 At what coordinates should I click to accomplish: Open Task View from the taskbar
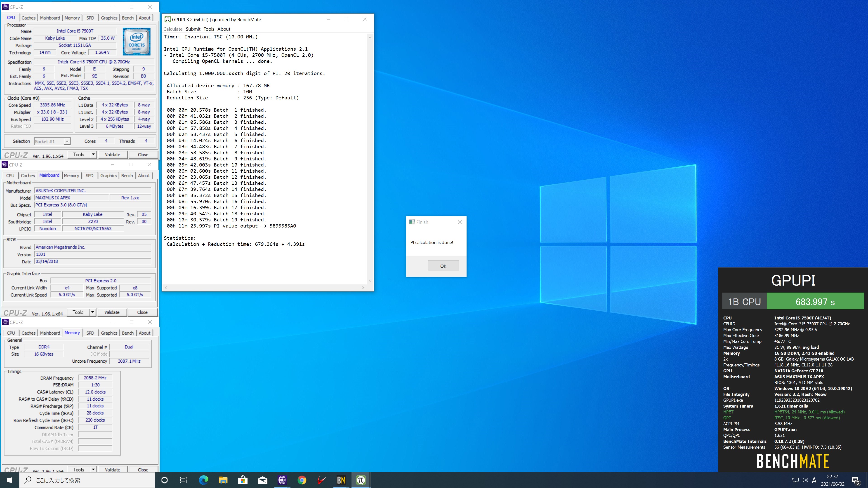click(x=184, y=480)
